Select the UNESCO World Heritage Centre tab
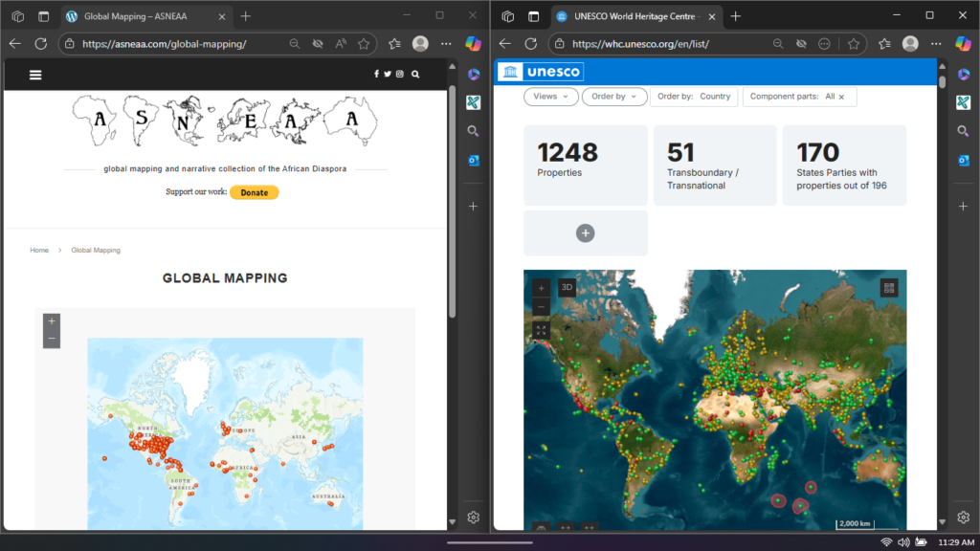This screenshot has width=980, height=551. click(635, 16)
